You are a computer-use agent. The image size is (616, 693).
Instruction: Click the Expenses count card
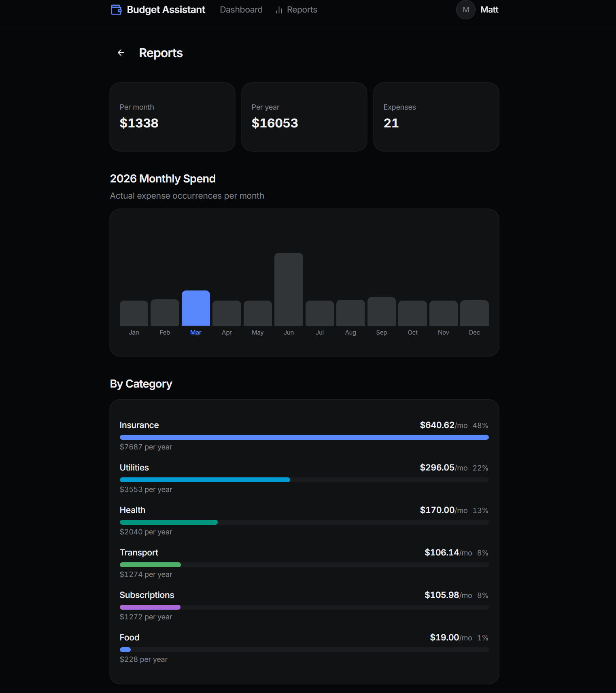coord(436,117)
